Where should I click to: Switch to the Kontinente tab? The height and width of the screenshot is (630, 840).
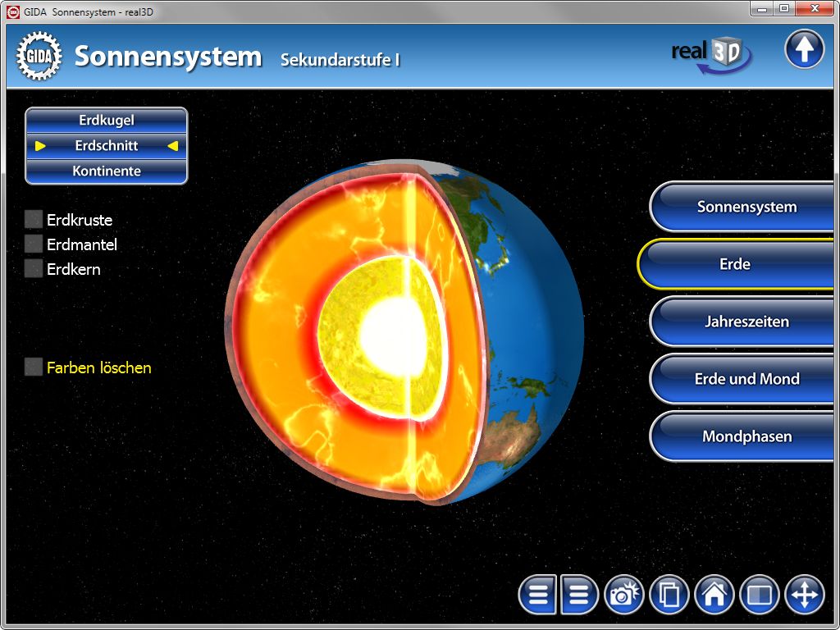[x=107, y=171]
